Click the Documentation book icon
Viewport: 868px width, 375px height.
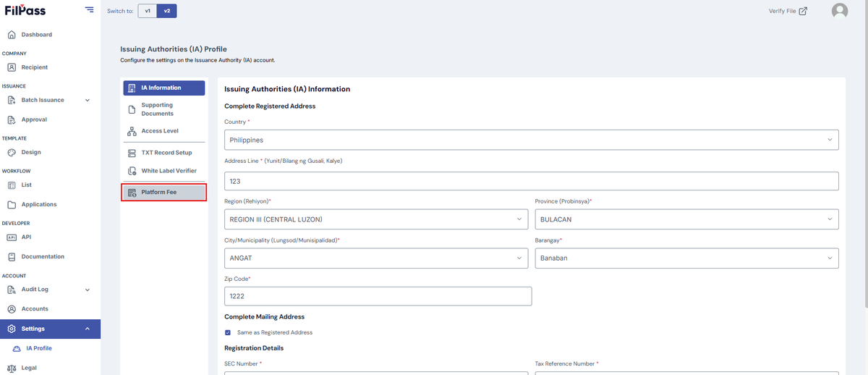pyautogui.click(x=12, y=256)
